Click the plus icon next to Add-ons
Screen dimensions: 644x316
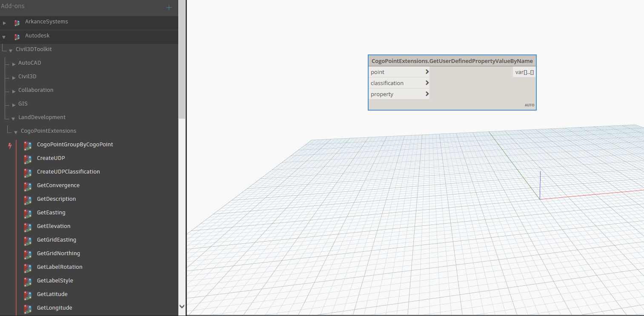coord(169,7)
